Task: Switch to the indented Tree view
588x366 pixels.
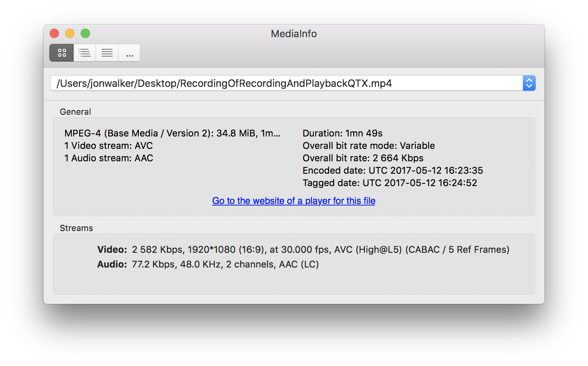Action: coord(85,53)
